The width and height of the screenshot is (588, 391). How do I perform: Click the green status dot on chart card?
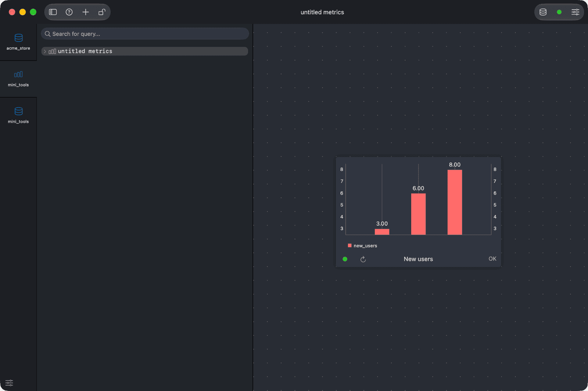click(x=345, y=259)
